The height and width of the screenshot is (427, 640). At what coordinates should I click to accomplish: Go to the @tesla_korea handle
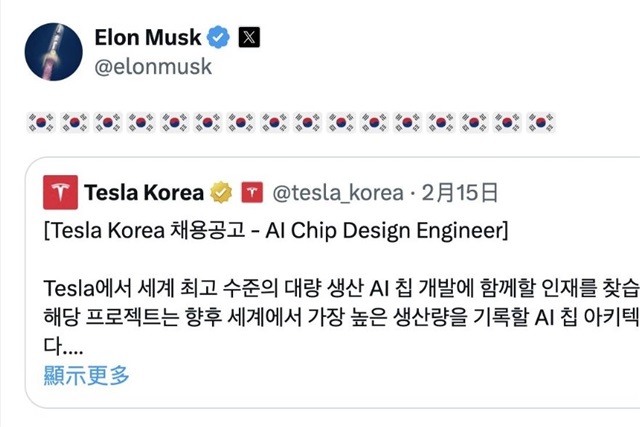(x=335, y=192)
